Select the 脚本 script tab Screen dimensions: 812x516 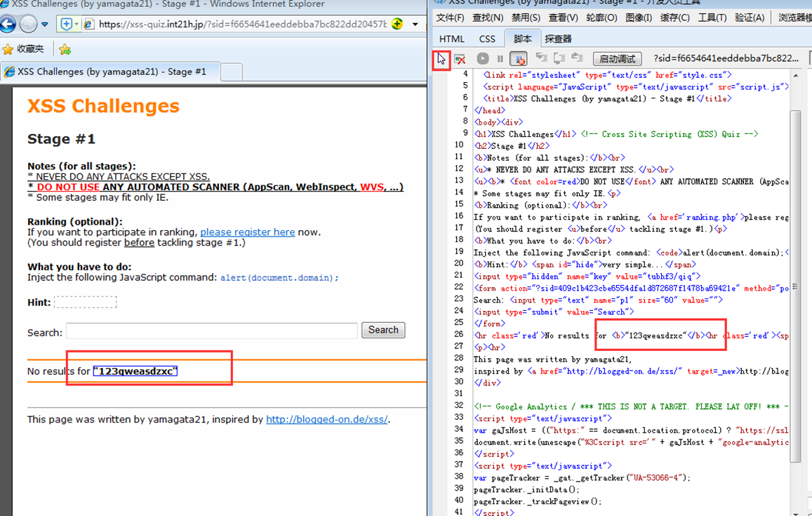click(523, 39)
